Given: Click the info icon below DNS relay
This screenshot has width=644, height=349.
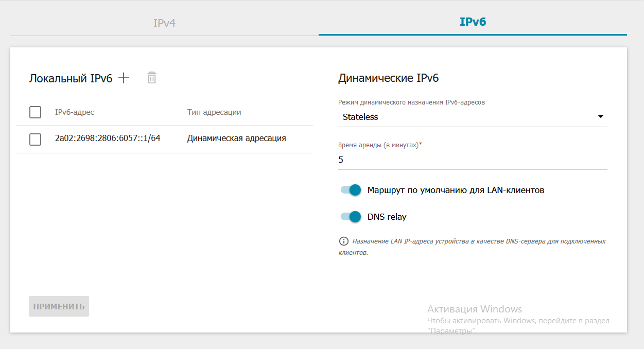Looking at the screenshot, I should click(343, 241).
